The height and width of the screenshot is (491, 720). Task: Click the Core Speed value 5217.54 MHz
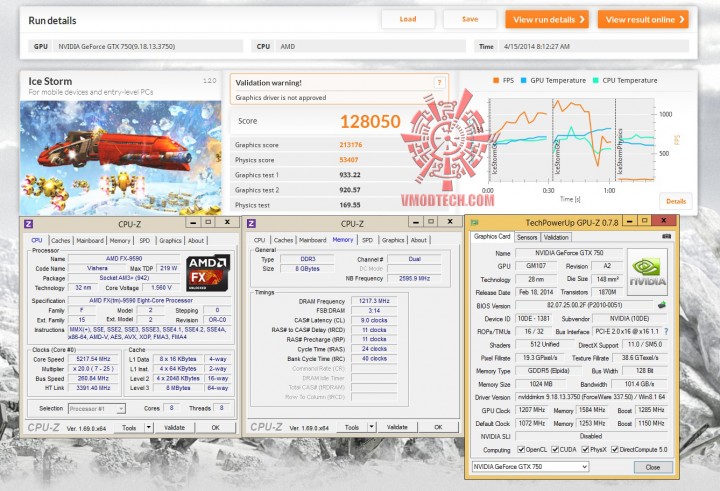pyautogui.click(x=94, y=359)
